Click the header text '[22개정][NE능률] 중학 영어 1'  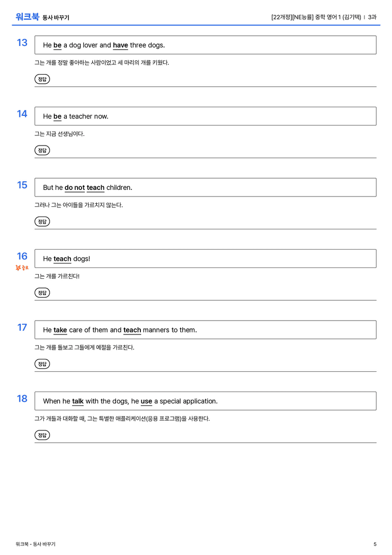click(x=306, y=17)
